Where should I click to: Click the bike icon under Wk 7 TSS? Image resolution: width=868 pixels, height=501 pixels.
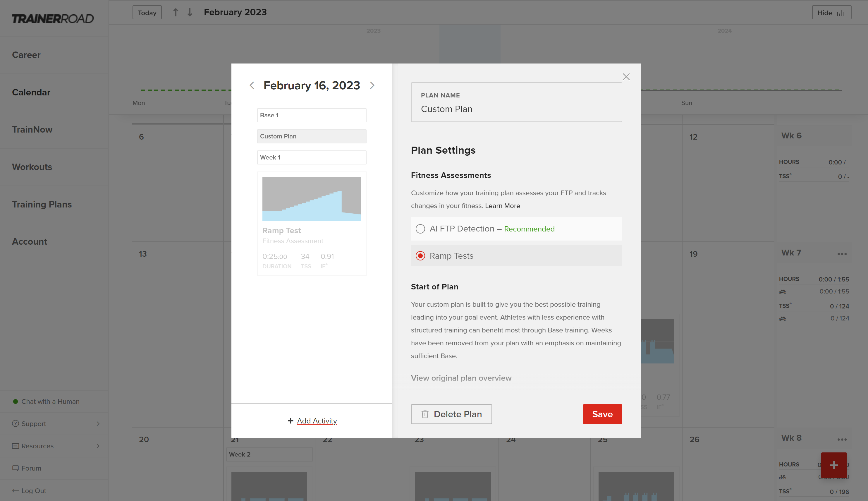(783, 319)
